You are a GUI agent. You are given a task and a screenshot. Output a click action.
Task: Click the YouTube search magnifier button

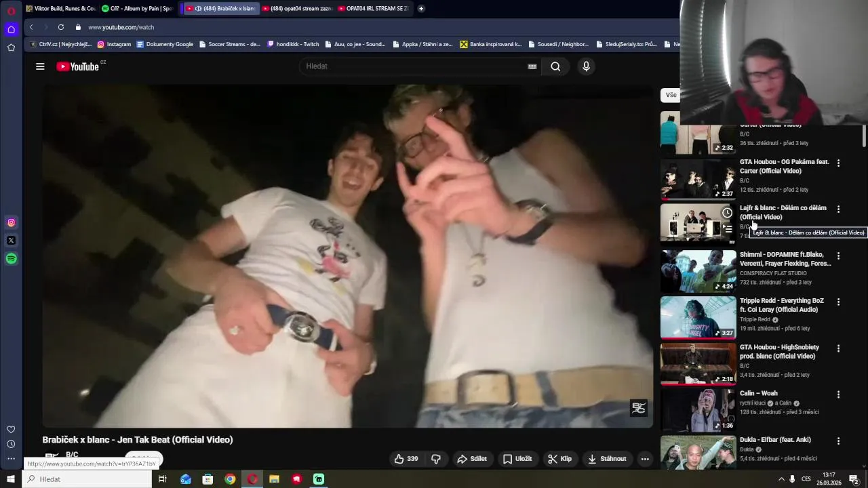pos(555,66)
